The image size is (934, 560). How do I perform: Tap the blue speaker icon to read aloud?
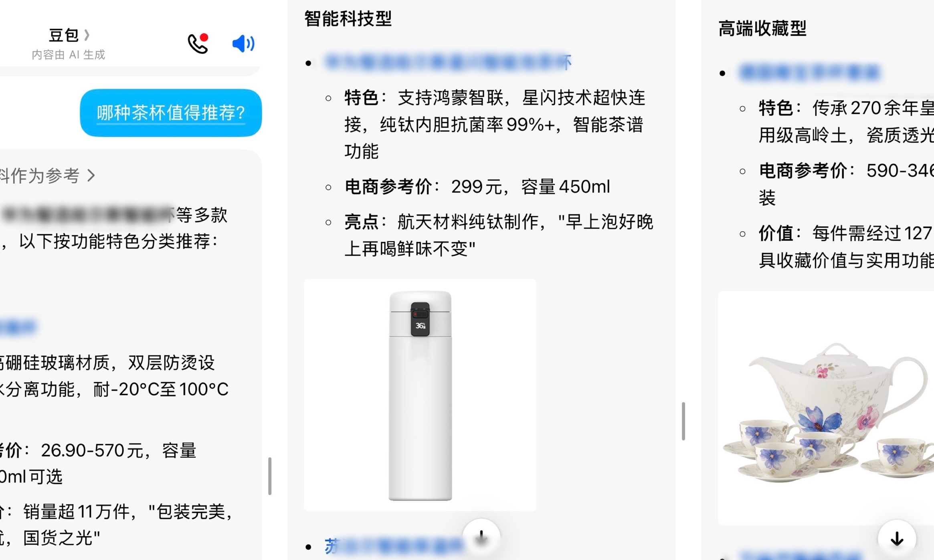tap(243, 44)
